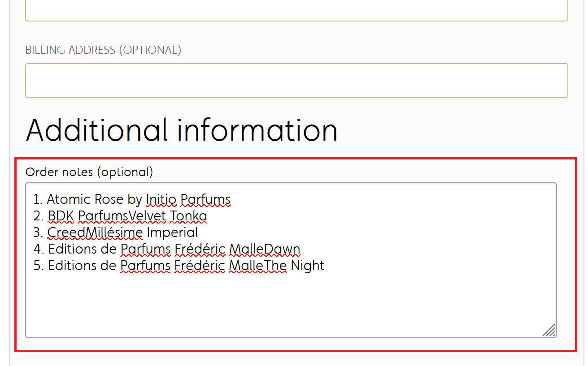Click the underlined word 'MalleThe'

(x=257, y=266)
